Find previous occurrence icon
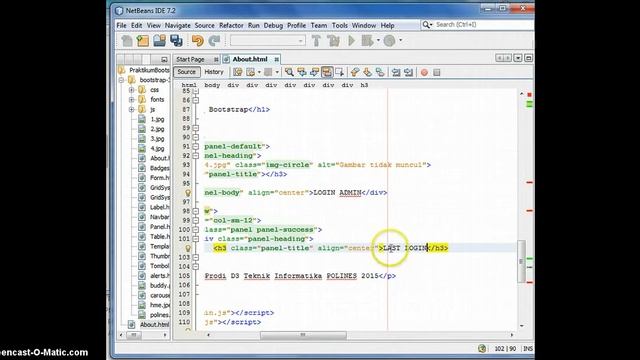 click(x=302, y=72)
